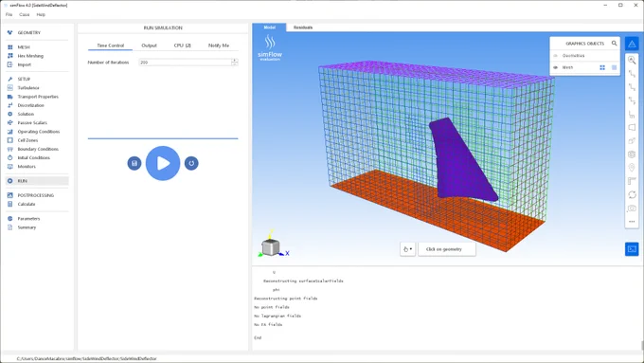Open the Summary panel
Image resolution: width=644 pixels, height=363 pixels.
pos(27,227)
